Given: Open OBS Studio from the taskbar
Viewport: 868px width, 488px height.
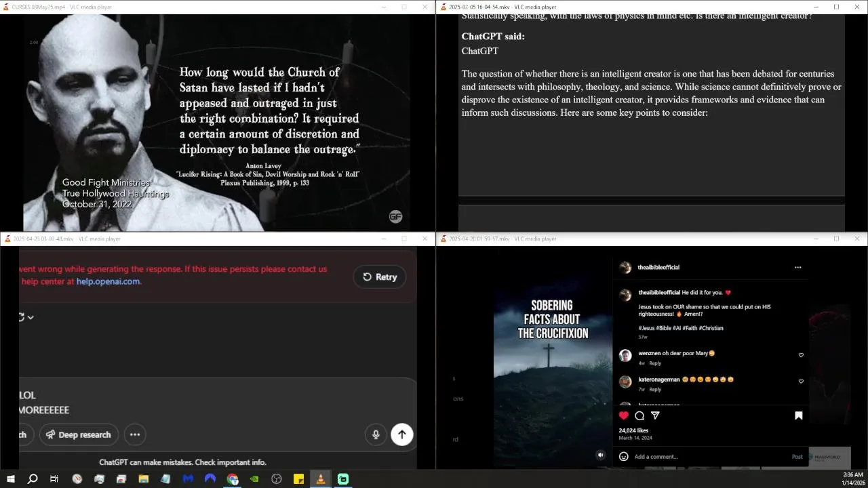Looking at the screenshot, I should (x=277, y=479).
